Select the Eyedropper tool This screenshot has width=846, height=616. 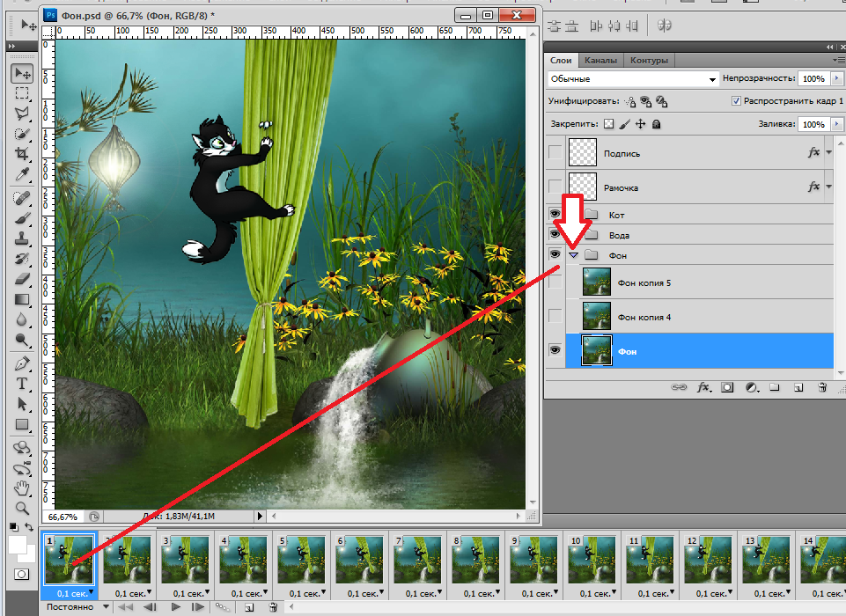(23, 174)
